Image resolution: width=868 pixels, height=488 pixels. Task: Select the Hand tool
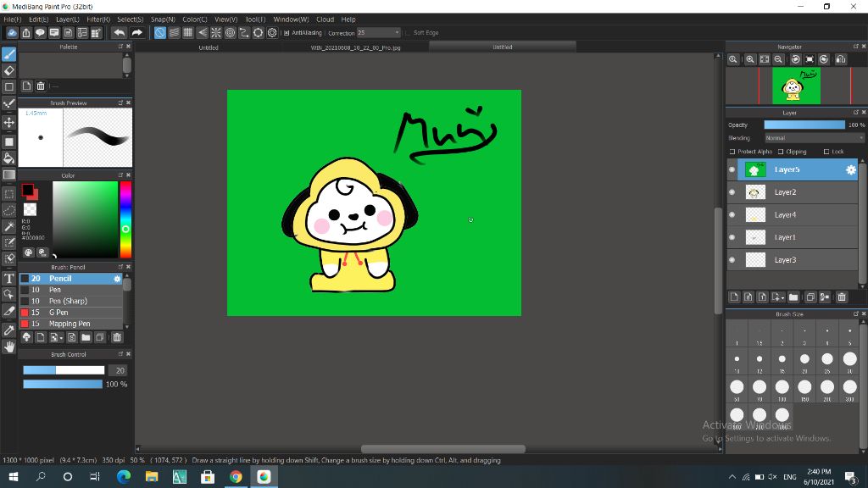coord(8,347)
